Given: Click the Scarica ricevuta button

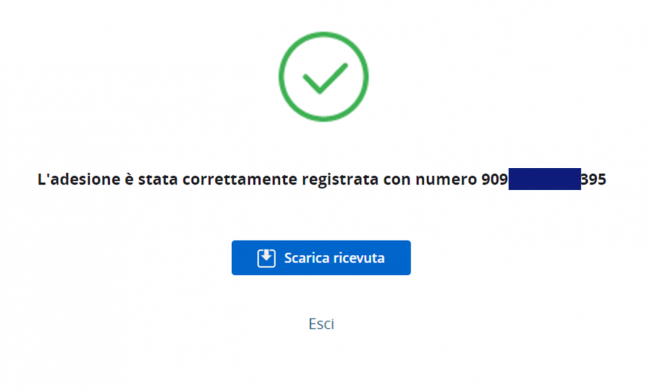Looking at the screenshot, I should tap(321, 258).
